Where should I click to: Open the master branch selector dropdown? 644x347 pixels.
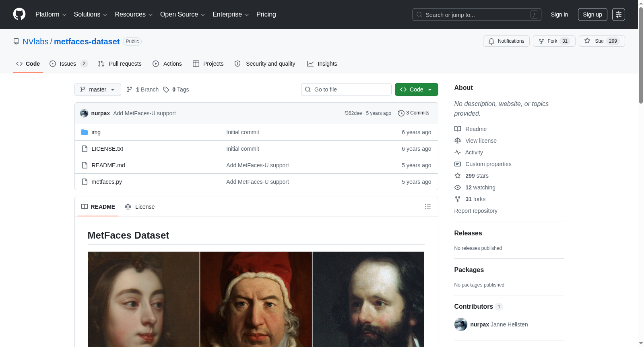98,89
